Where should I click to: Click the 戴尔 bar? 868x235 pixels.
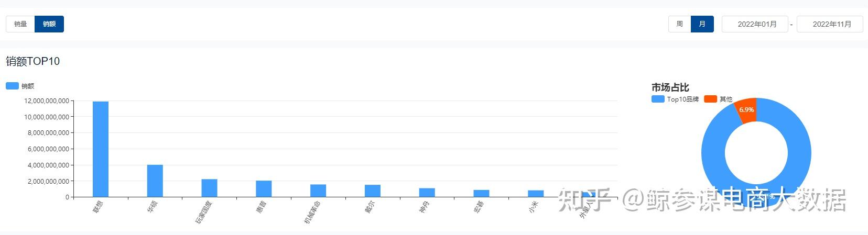pyautogui.click(x=373, y=191)
